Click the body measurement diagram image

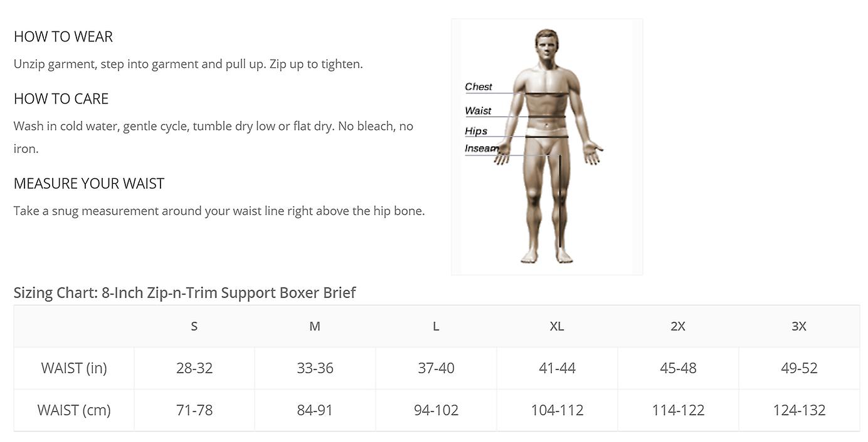coord(547,147)
